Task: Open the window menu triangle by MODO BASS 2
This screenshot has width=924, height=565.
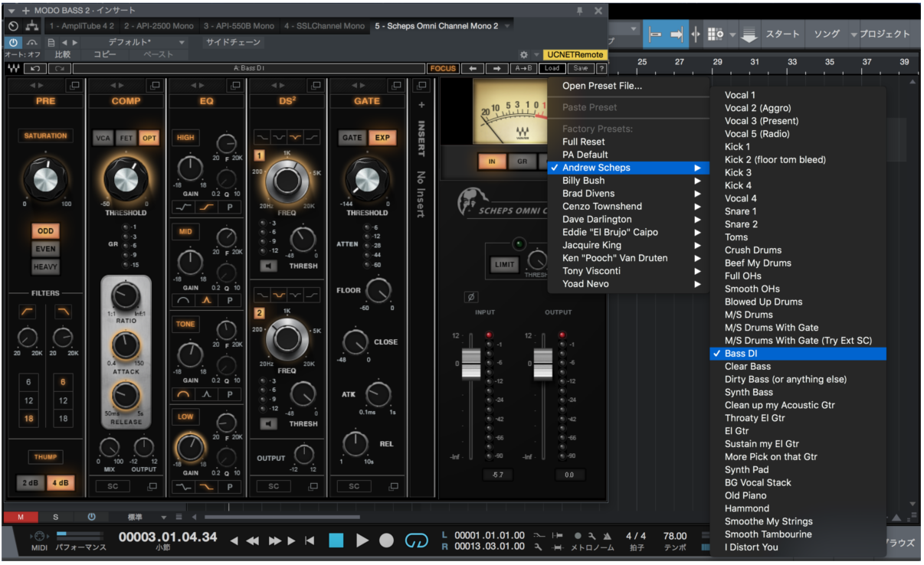Action: click(11, 11)
